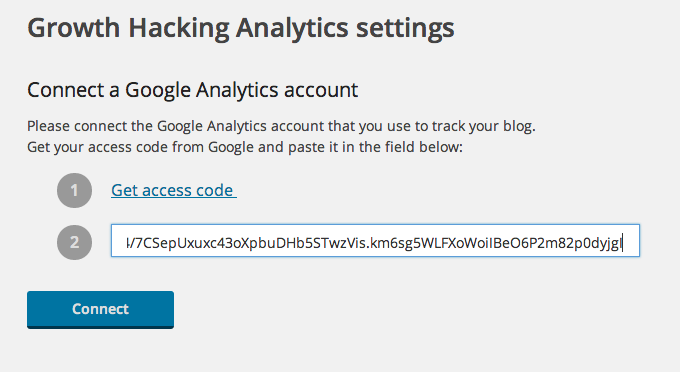Place cursor at end of pasted access code
This screenshot has height=372, width=680.
623,243
